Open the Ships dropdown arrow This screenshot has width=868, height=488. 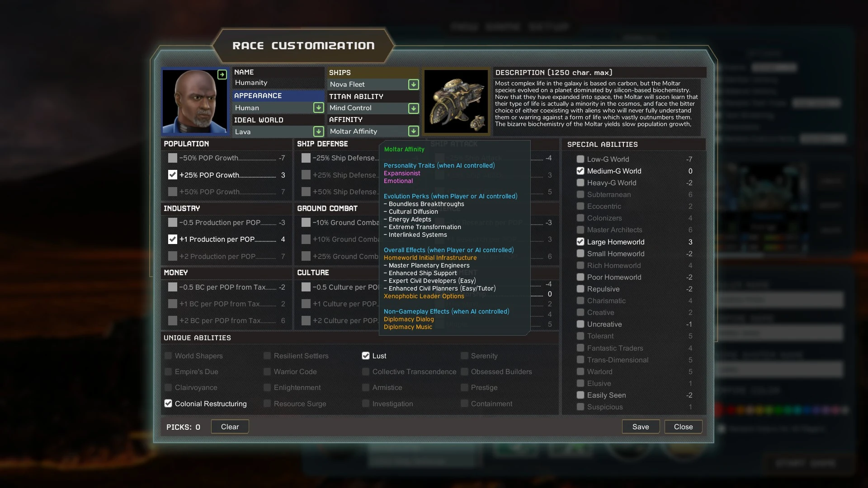tap(413, 84)
